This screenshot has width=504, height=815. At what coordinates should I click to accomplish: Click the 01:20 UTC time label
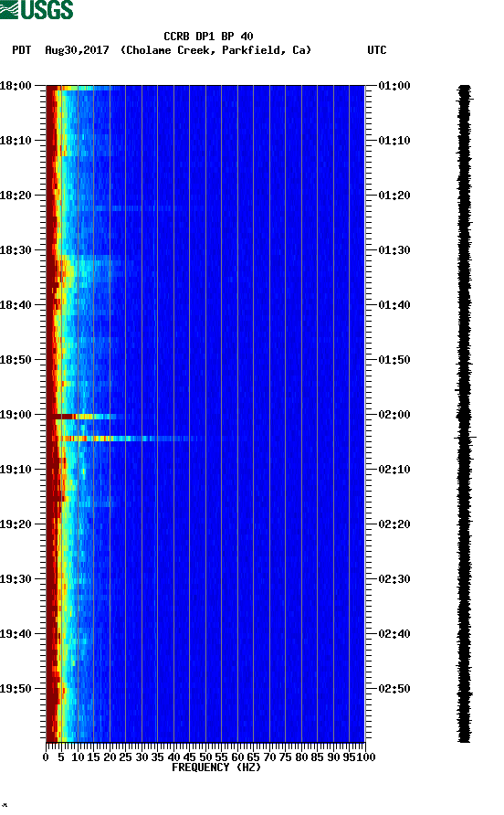coord(394,196)
